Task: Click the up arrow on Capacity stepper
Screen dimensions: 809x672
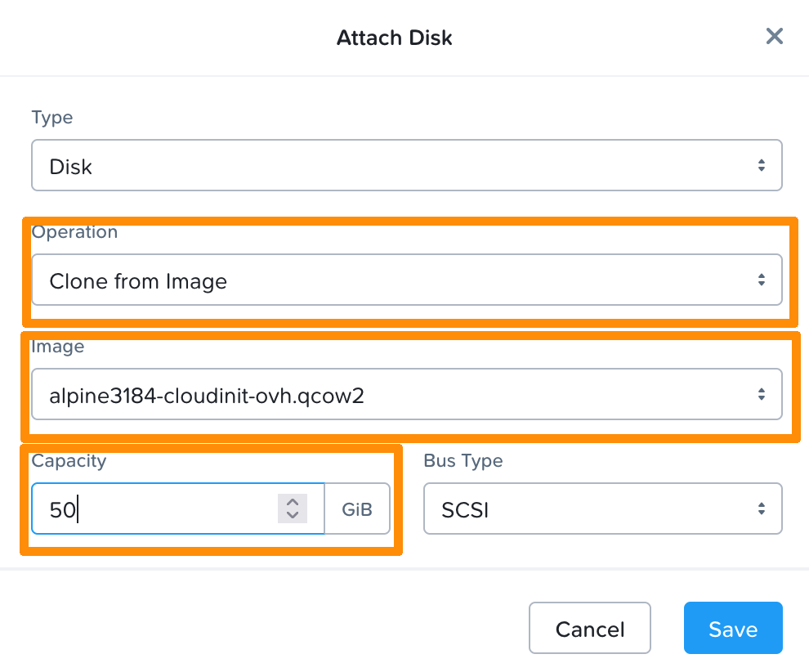Action: [x=292, y=503]
